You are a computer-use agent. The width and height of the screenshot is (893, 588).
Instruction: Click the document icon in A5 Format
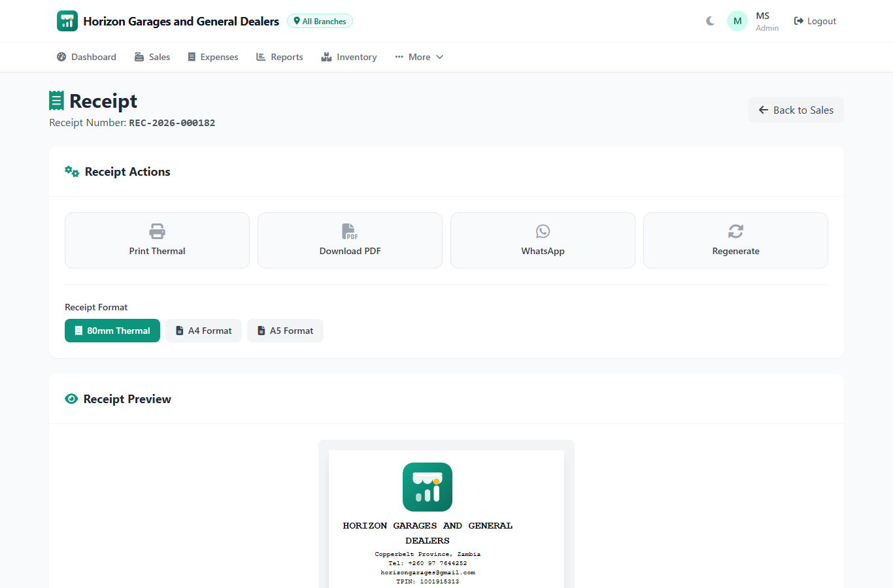[261, 331]
